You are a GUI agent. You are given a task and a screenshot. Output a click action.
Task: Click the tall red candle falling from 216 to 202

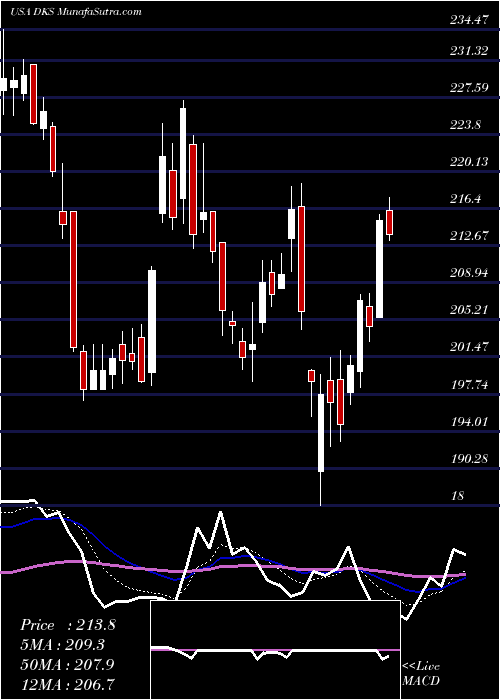73,279
